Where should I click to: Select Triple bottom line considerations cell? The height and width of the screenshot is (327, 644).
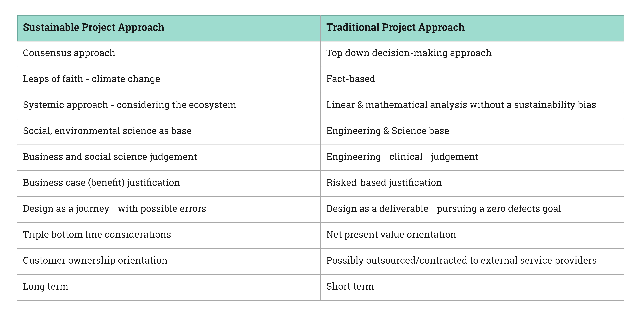click(97, 235)
